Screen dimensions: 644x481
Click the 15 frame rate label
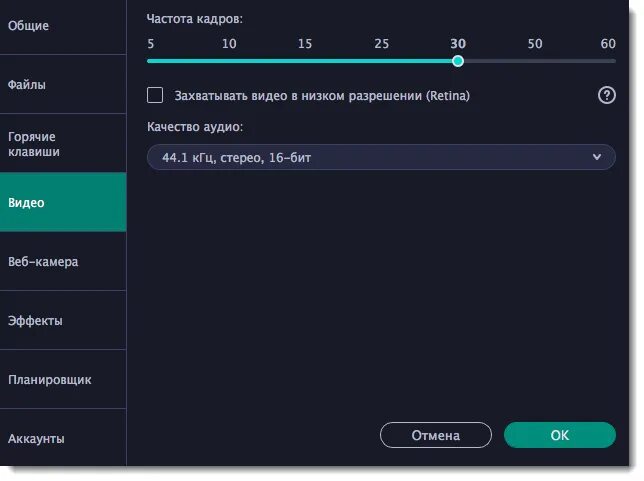coord(305,44)
